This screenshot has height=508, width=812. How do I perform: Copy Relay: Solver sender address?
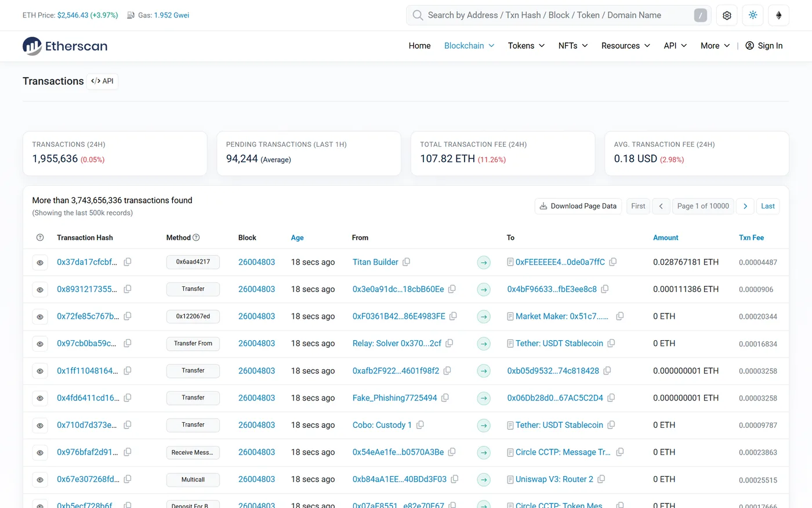click(449, 343)
